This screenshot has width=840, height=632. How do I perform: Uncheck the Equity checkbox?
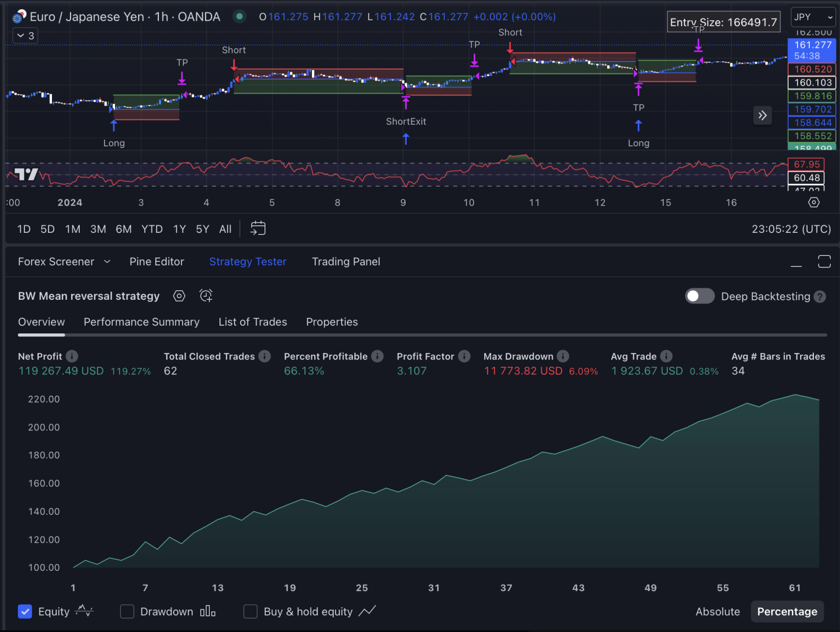click(25, 612)
